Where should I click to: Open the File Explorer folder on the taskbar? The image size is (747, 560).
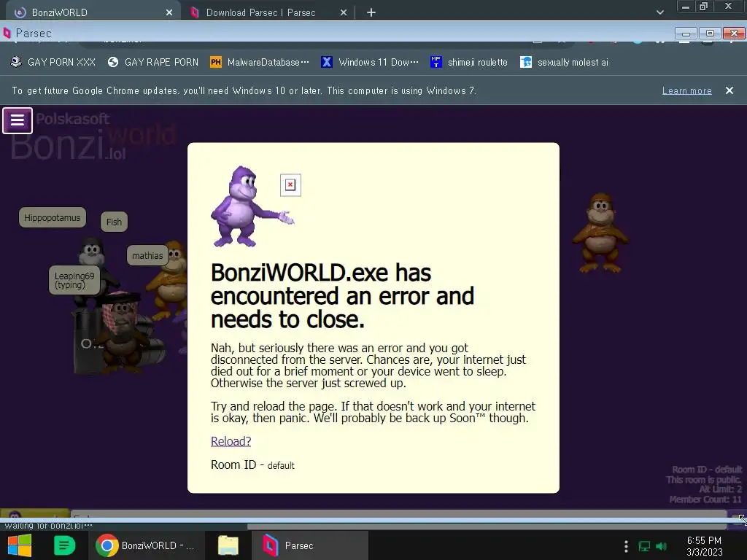point(228,545)
